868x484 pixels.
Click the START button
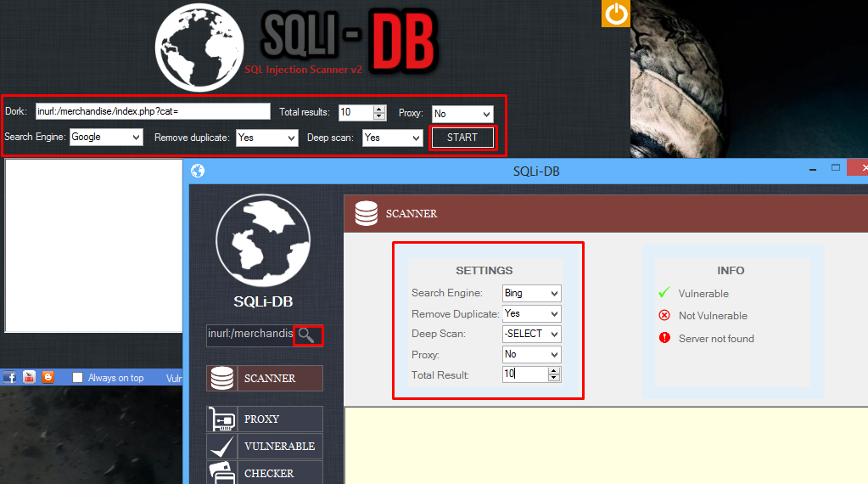coord(462,138)
